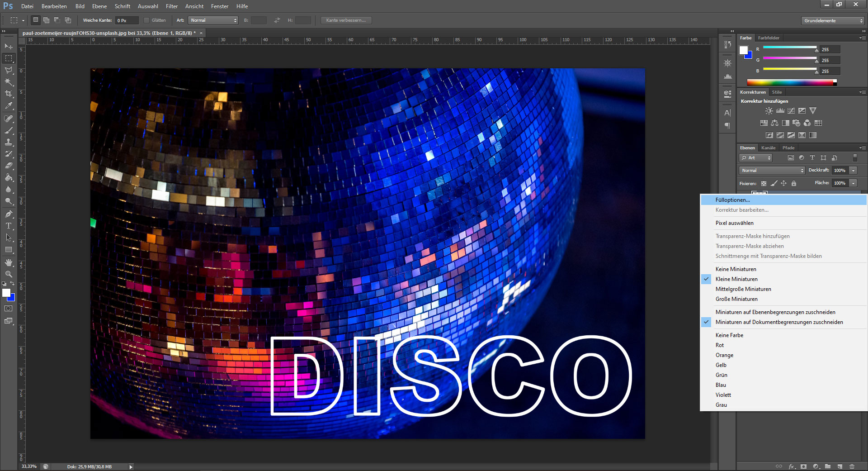Click the lock all (padlock) icon
The height and width of the screenshot is (471, 868).
pos(794,183)
